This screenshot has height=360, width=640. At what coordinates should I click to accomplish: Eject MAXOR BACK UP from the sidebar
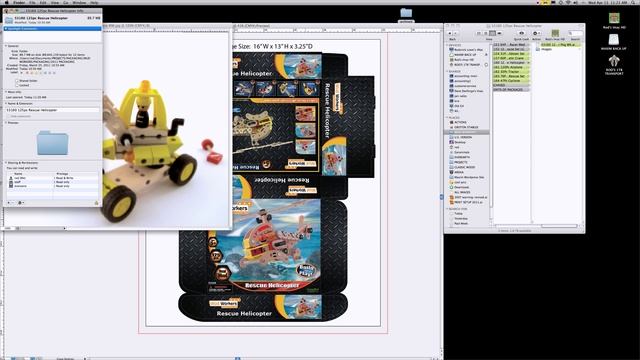pos(486,55)
